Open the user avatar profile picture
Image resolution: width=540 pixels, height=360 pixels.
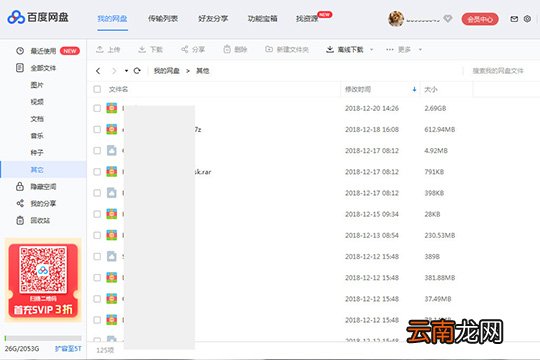[x=396, y=19]
